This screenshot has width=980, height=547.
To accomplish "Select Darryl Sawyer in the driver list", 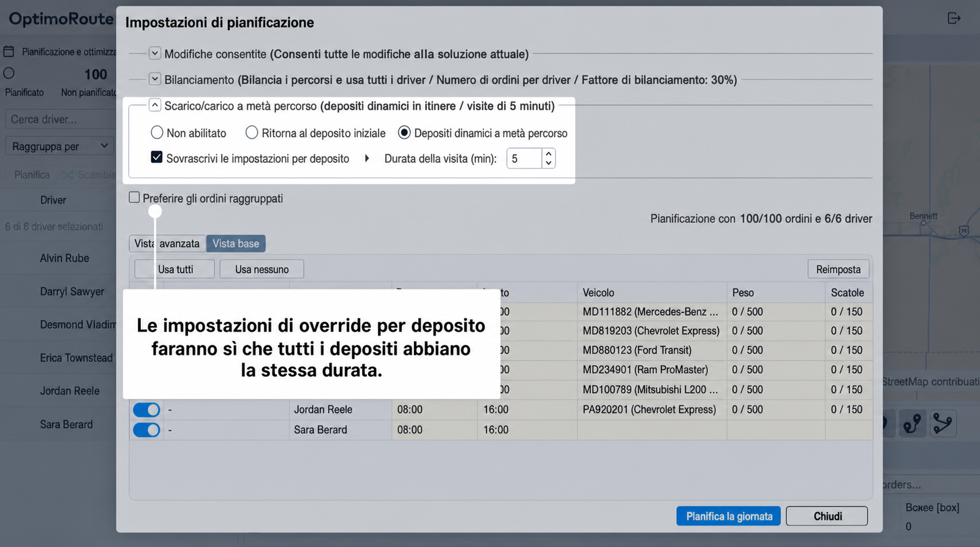I will (x=72, y=292).
